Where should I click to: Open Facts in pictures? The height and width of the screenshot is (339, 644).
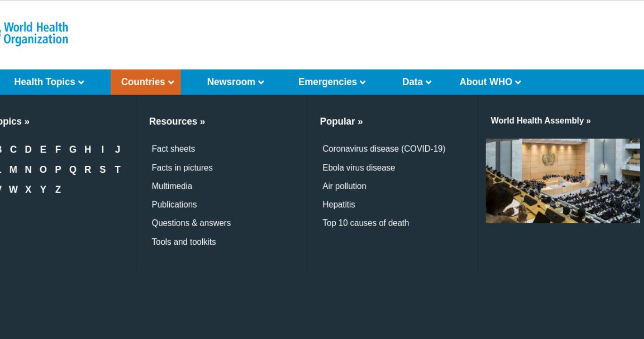click(182, 168)
